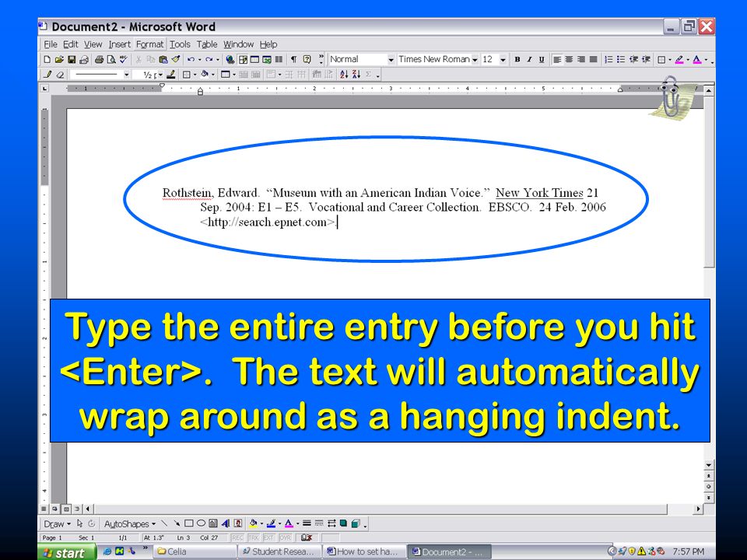Open the File menu
This screenshot has height=560, width=747.
[50, 44]
